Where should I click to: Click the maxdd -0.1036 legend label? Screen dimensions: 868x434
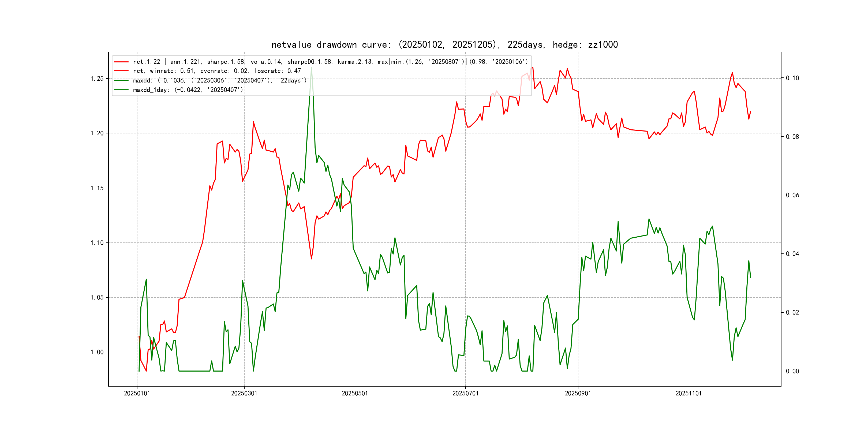[x=220, y=81]
